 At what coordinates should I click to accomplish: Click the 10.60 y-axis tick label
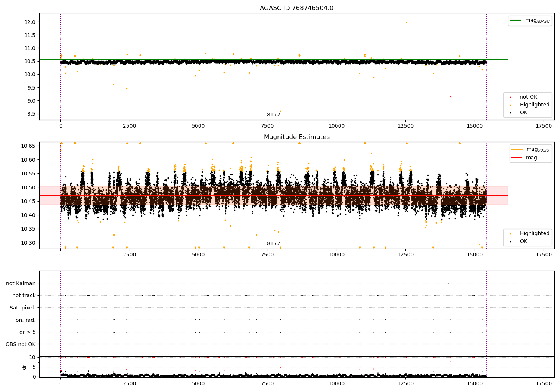coord(28,160)
